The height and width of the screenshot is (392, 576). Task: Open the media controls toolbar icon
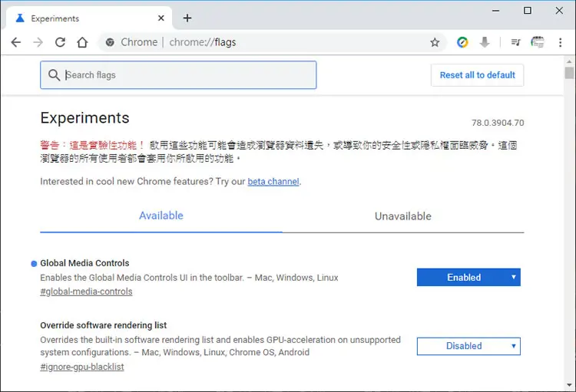(516, 43)
